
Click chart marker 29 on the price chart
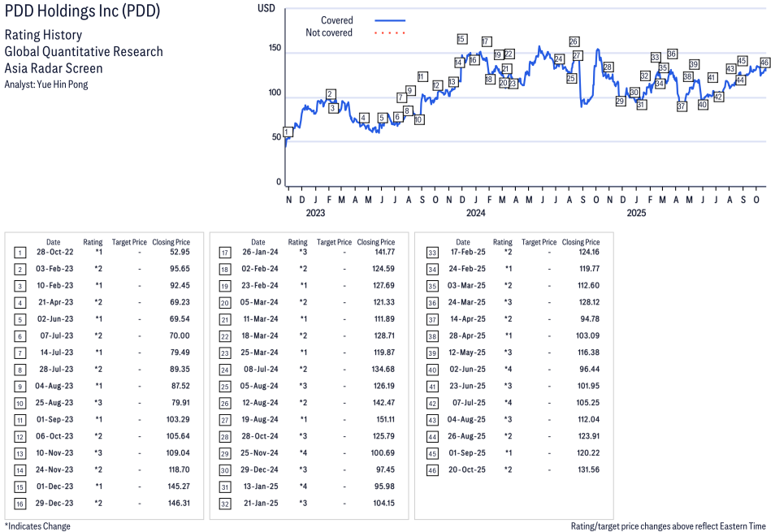point(621,102)
